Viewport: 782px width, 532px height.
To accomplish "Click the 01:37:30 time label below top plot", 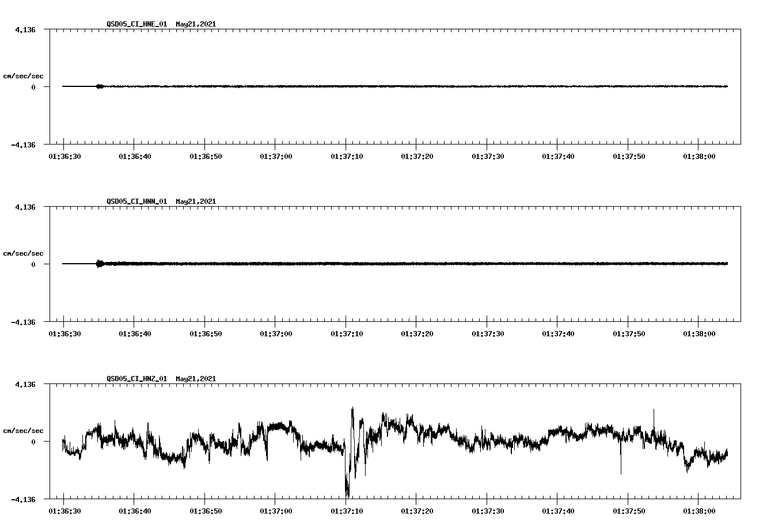I will 487,155.
